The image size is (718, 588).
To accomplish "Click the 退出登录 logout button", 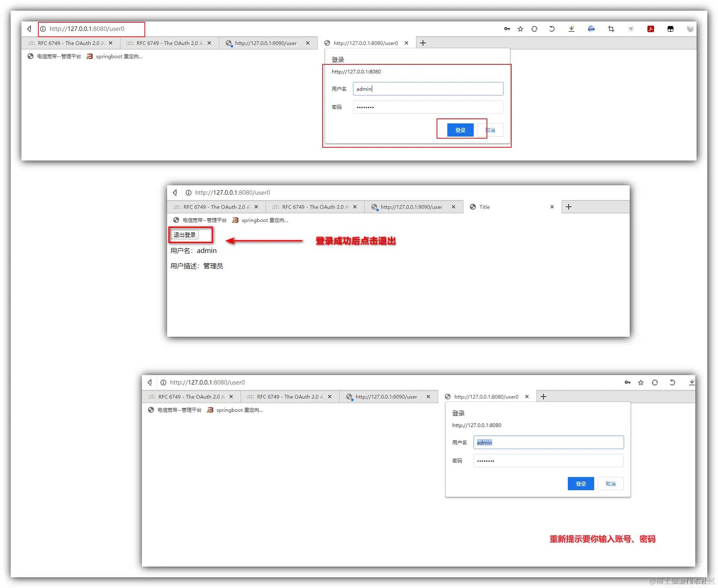I will [184, 235].
